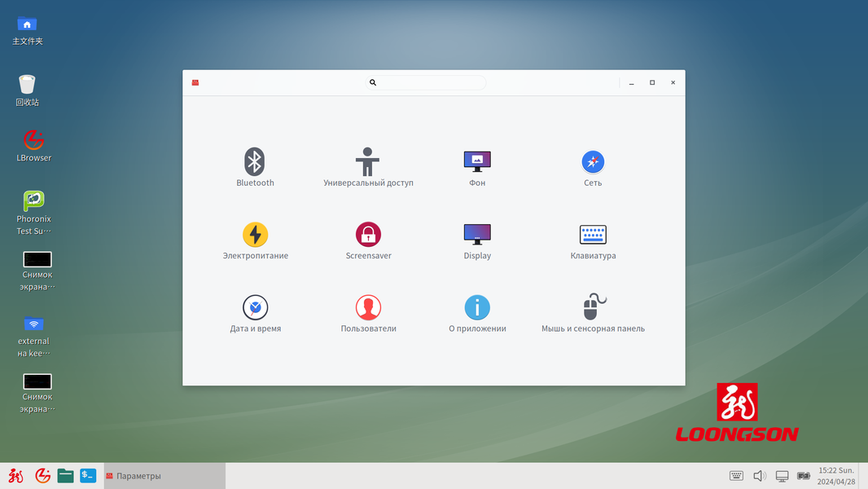Close the Параметры settings window
This screenshot has width=868, height=489.
pyautogui.click(x=673, y=82)
